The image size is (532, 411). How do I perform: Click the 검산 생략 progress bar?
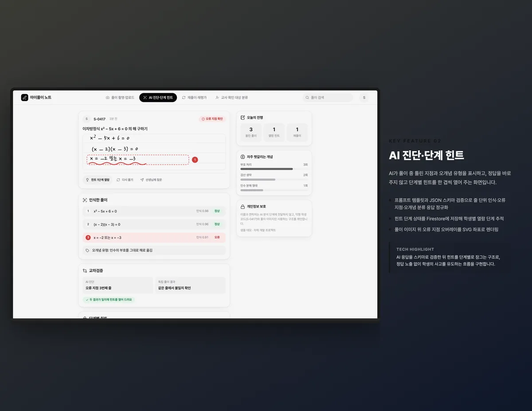coord(274,179)
